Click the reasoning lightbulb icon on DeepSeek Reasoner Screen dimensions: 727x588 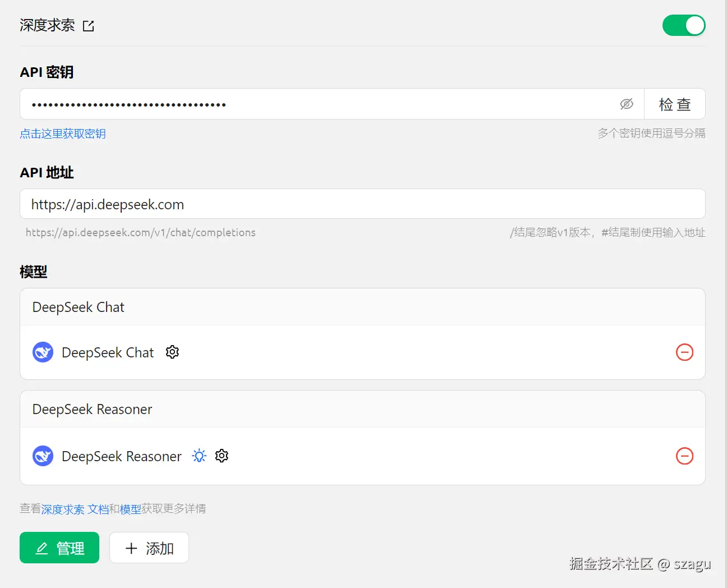point(199,456)
